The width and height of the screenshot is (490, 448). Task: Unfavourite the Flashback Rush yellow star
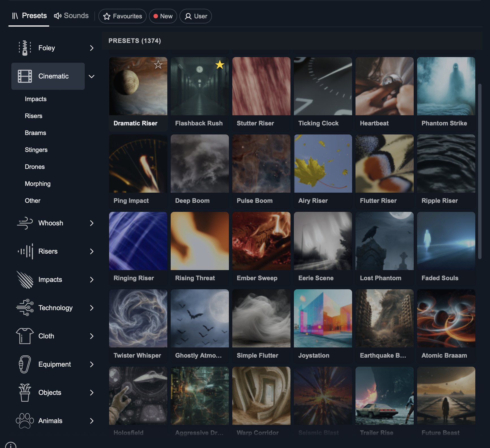tap(220, 65)
